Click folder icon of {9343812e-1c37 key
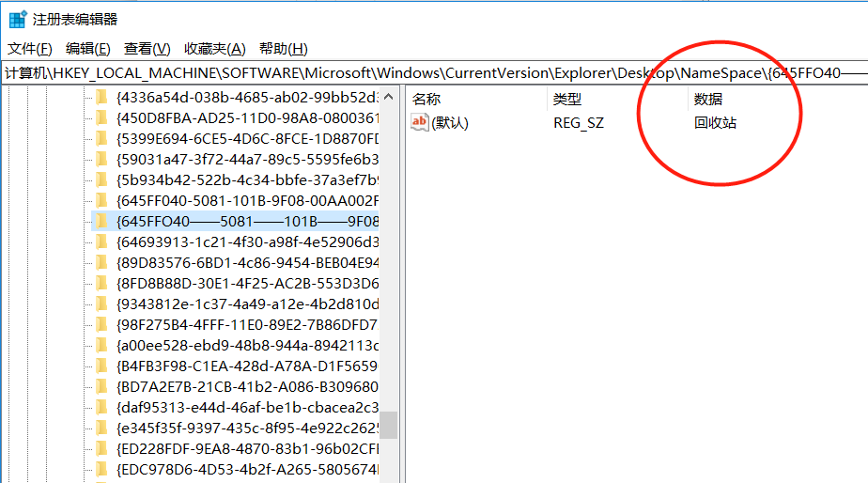Screen dimensions: 868x483 coord(101,304)
